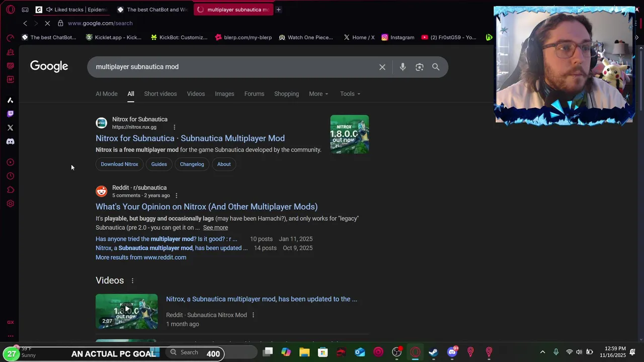
Task: Open Instagram bookmark
Action: pos(397,37)
